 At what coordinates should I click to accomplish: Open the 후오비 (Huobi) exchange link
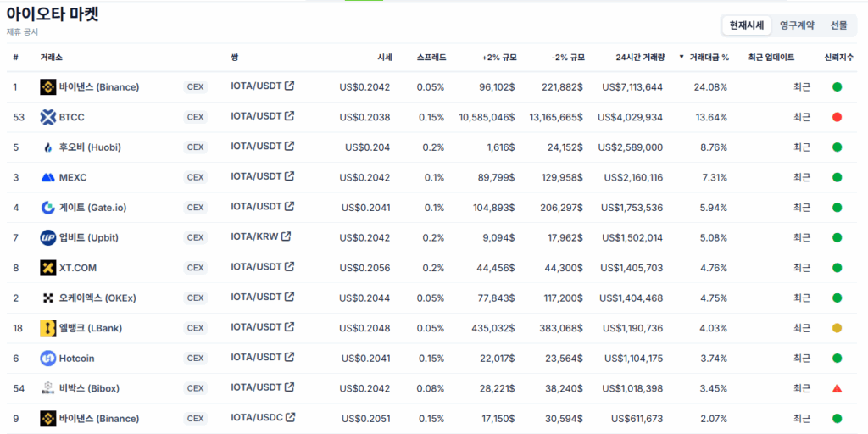pyautogui.click(x=90, y=147)
